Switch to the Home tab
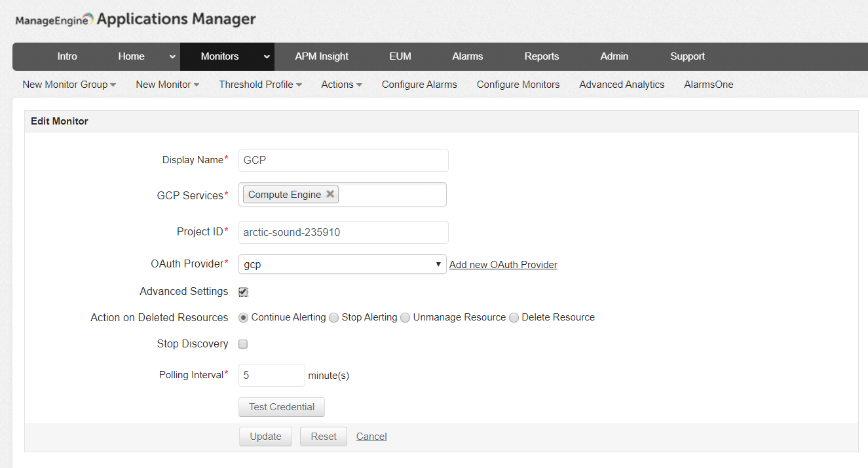The image size is (868, 468). click(x=132, y=56)
